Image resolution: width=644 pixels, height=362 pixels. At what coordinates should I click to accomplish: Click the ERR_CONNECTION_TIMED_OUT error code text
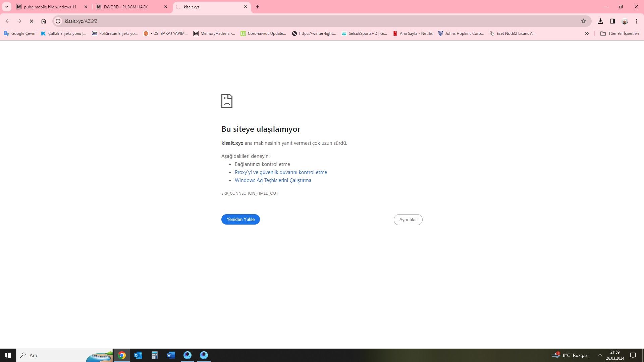point(250,193)
